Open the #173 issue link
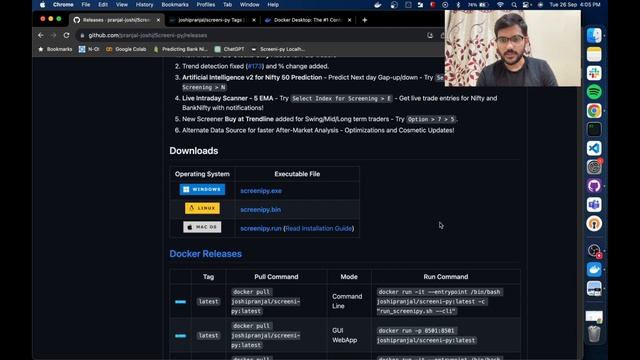 [x=255, y=66]
